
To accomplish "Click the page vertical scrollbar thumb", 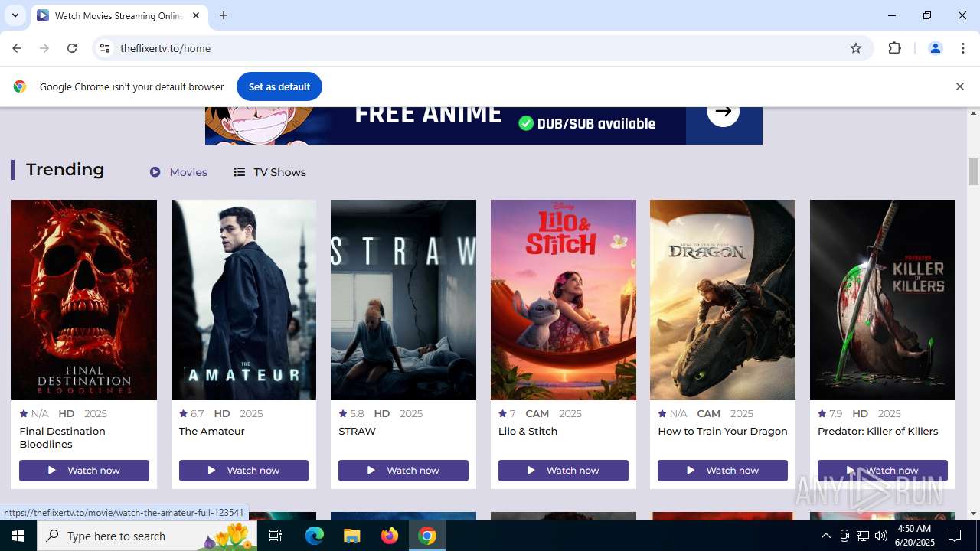I will [x=974, y=171].
